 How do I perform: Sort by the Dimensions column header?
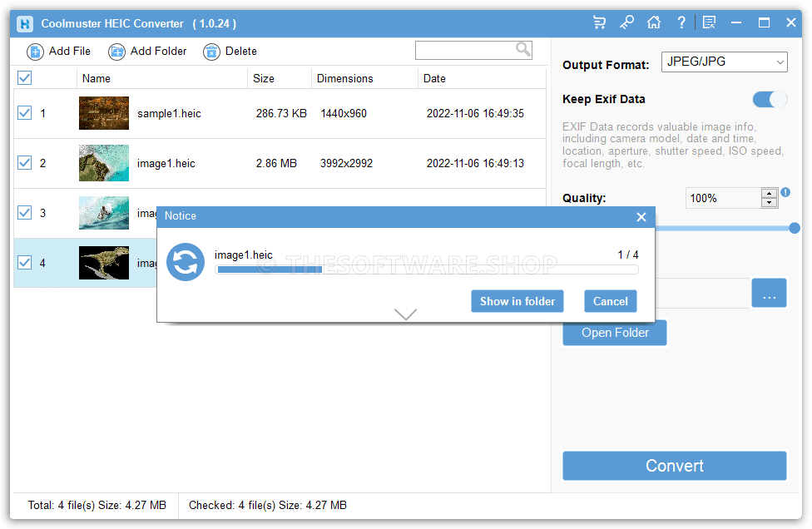click(x=364, y=78)
